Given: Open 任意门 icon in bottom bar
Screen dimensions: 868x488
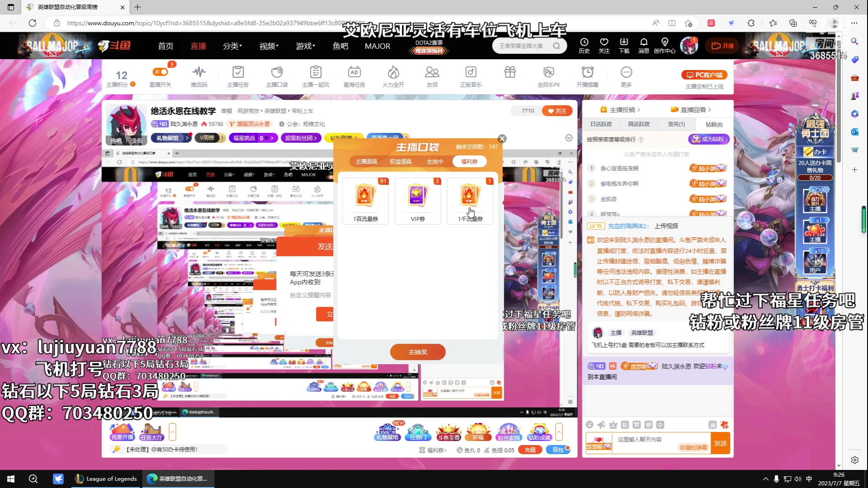Looking at the screenshot, I should pyautogui.click(x=418, y=432).
